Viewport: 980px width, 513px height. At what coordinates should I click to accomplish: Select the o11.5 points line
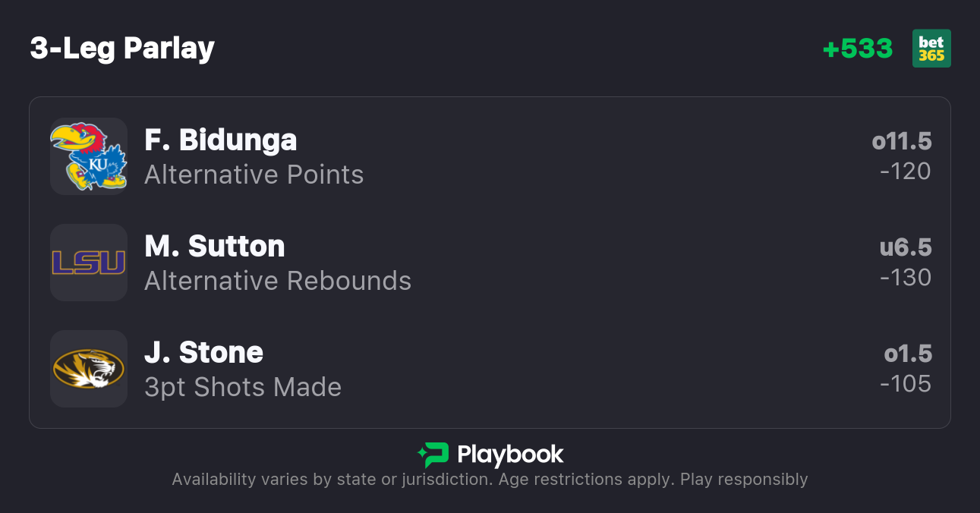[902, 141]
